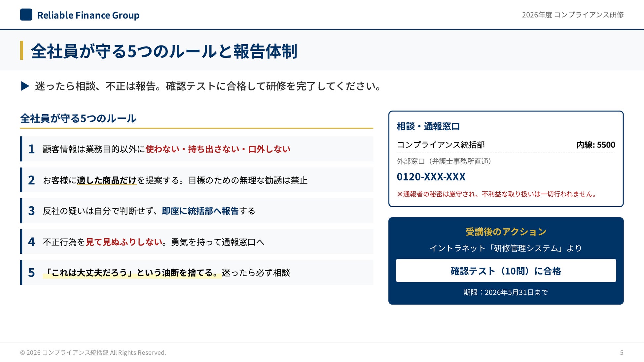Image resolution: width=644 pixels, height=362 pixels.
Task: Select the main title 全社員が守る5つのルールと報告体制
Action: (164, 51)
